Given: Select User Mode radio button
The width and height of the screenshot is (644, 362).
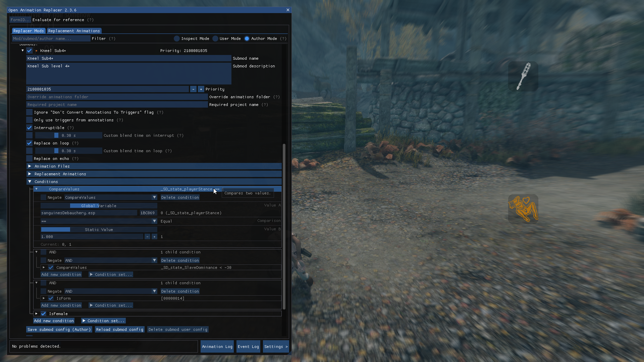Looking at the screenshot, I should pos(215,39).
